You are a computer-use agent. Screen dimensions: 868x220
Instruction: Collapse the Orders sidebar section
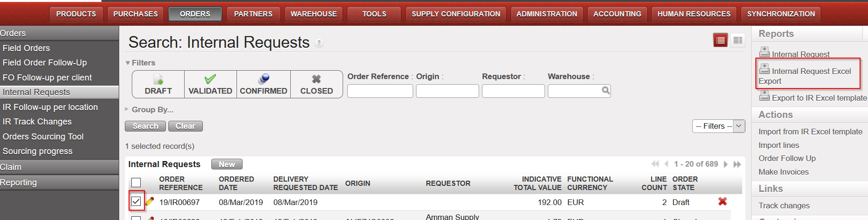59,33
